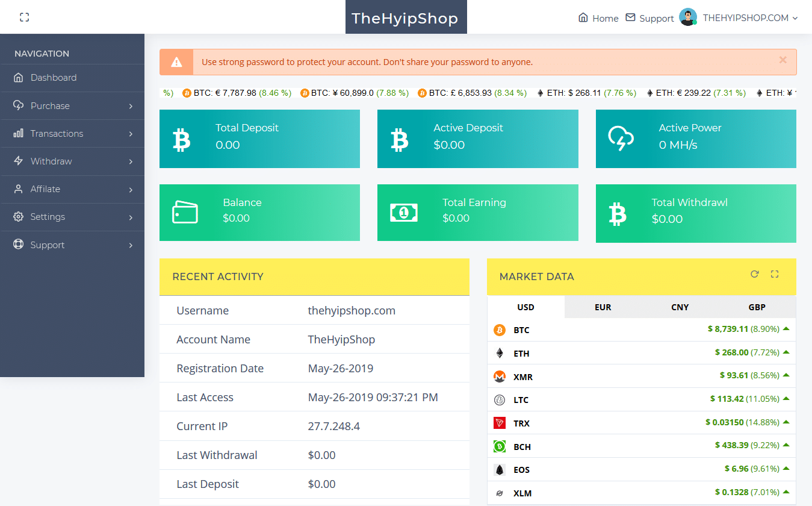Image resolution: width=812 pixels, height=506 pixels.
Task: Click cloud lightning icon on Active Power card
Action: [x=621, y=139]
